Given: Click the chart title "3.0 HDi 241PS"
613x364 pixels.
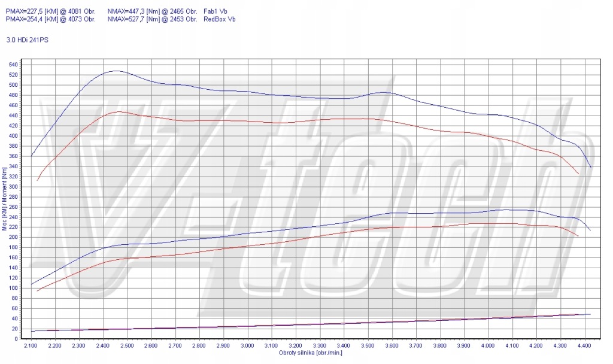Looking at the screenshot, I should click(x=28, y=41).
